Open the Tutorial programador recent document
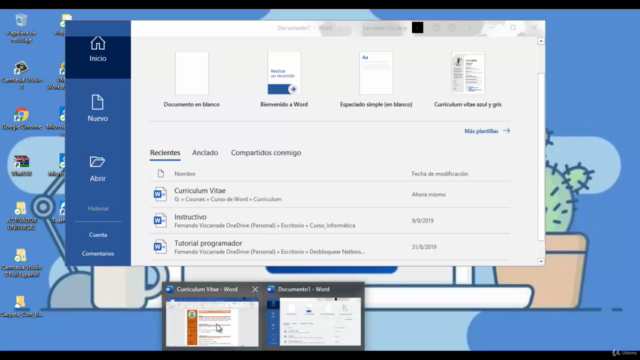Viewport: 640px width, 360px height. (x=330, y=247)
